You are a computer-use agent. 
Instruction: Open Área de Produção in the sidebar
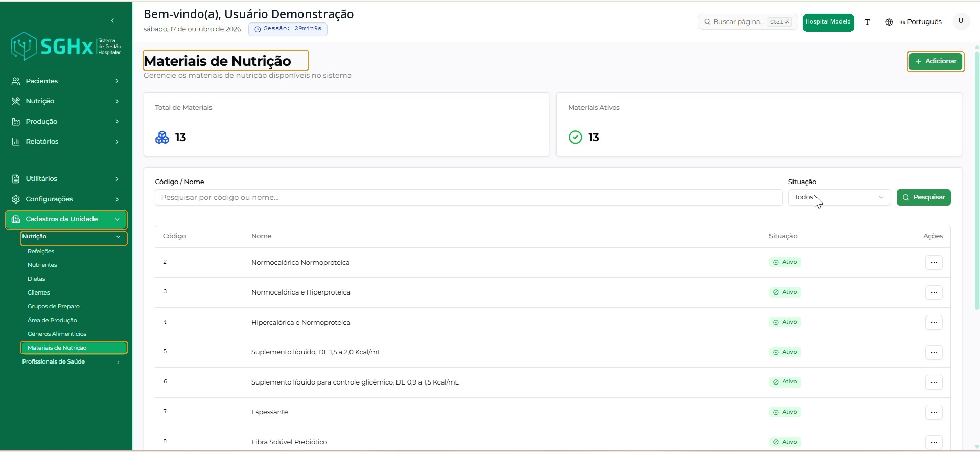tap(52, 321)
